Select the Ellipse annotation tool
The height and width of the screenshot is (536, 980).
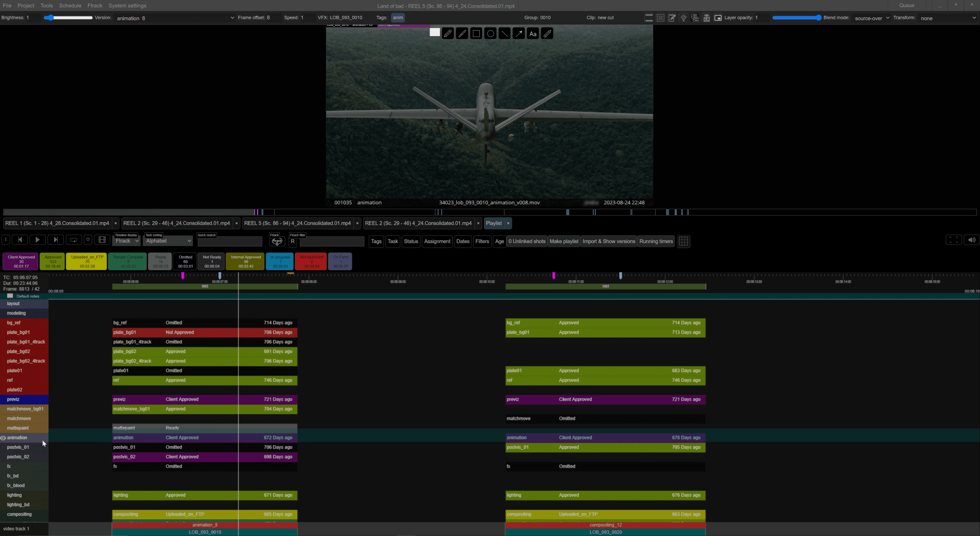[x=490, y=33]
